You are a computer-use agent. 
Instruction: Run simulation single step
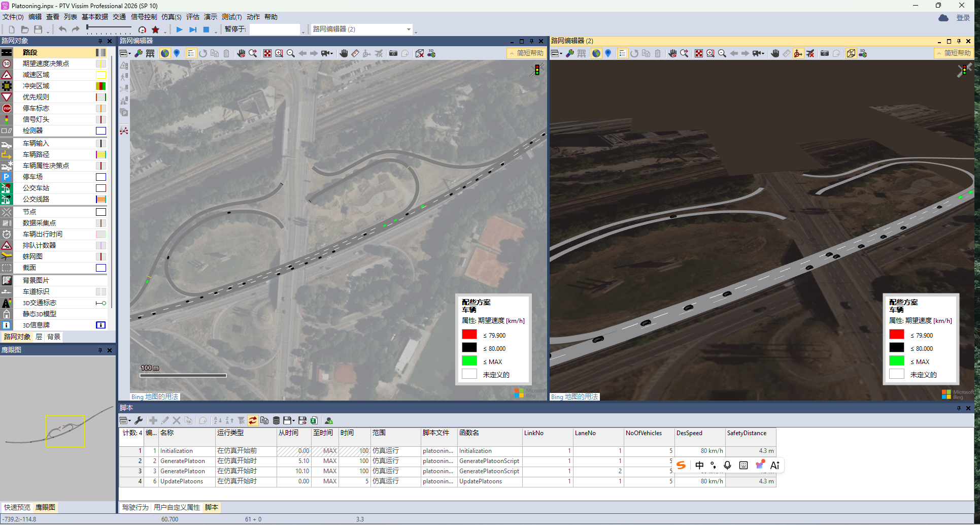[193, 30]
